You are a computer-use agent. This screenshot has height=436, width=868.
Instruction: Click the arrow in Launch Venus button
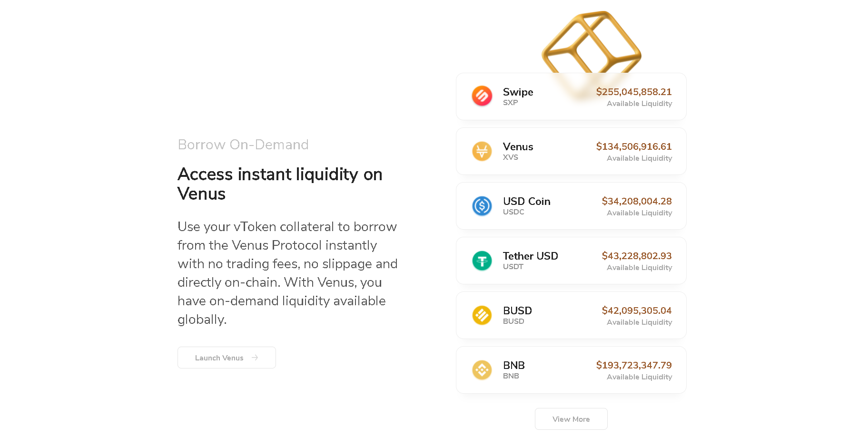point(255,358)
